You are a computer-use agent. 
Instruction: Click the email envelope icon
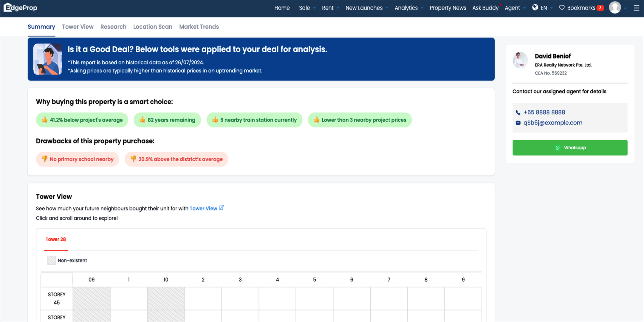[x=518, y=123]
